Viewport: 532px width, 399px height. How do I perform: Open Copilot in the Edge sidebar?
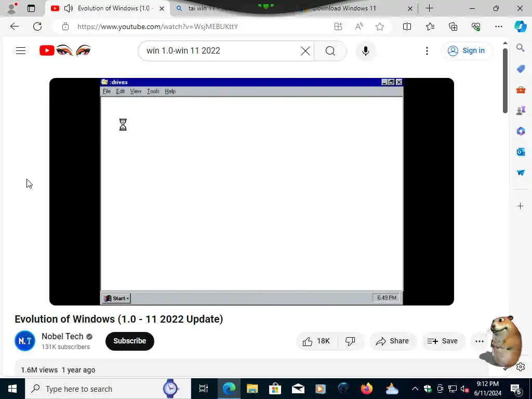click(520, 26)
